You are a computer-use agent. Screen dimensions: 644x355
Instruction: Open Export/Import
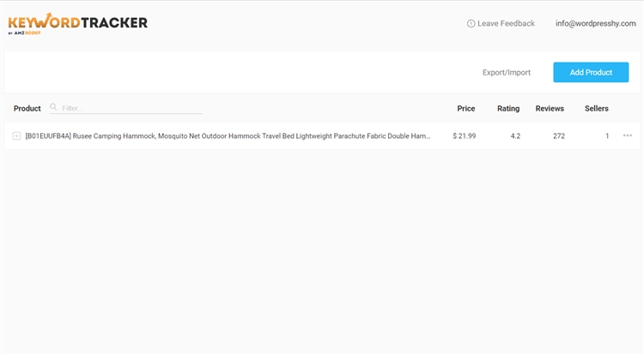[x=507, y=73]
